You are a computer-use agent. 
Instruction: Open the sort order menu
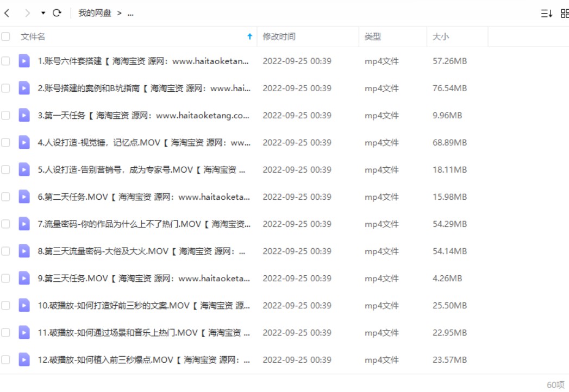(547, 14)
